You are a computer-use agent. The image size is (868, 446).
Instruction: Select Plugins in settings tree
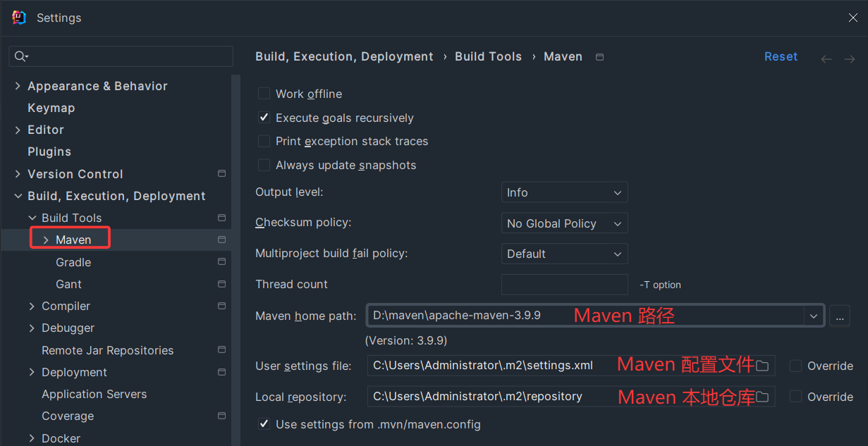point(49,151)
